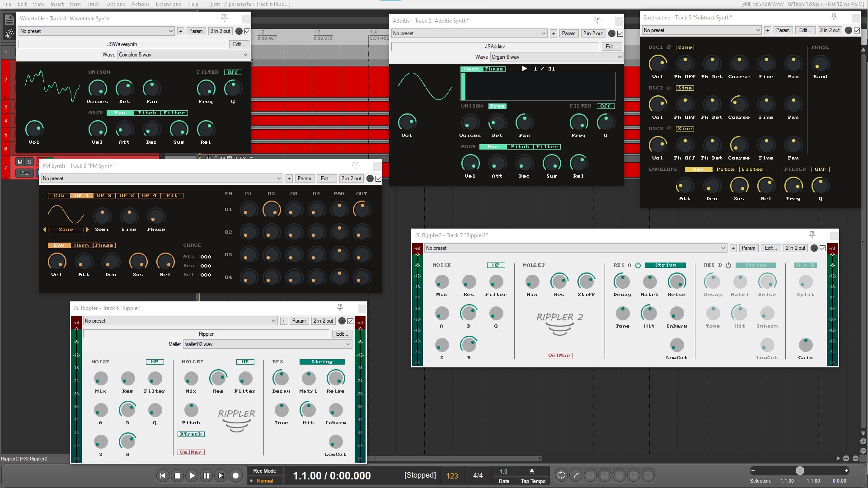Disable Wavetable Synth bypass checkbox
868x488 pixels.
[247, 31]
